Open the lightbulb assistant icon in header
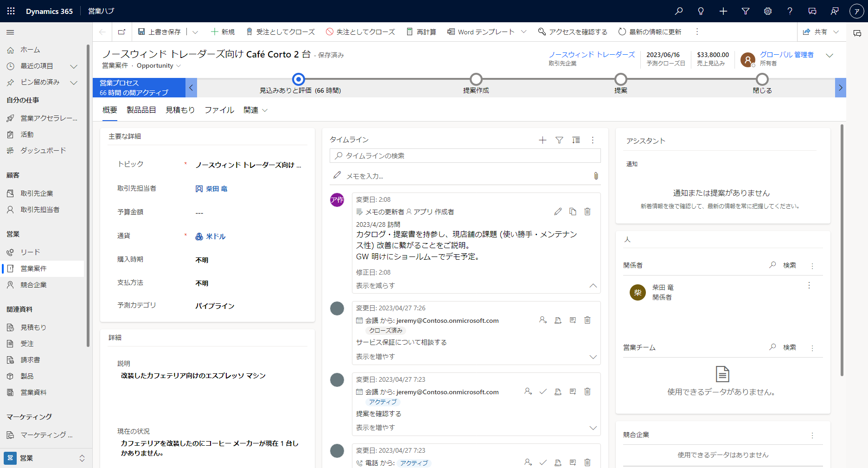The width and height of the screenshot is (868, 468). point(701,11)
